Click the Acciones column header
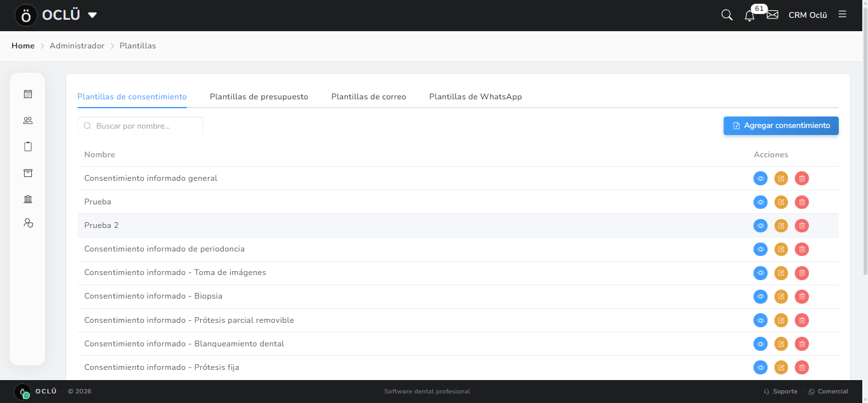 tap(771, 155)
